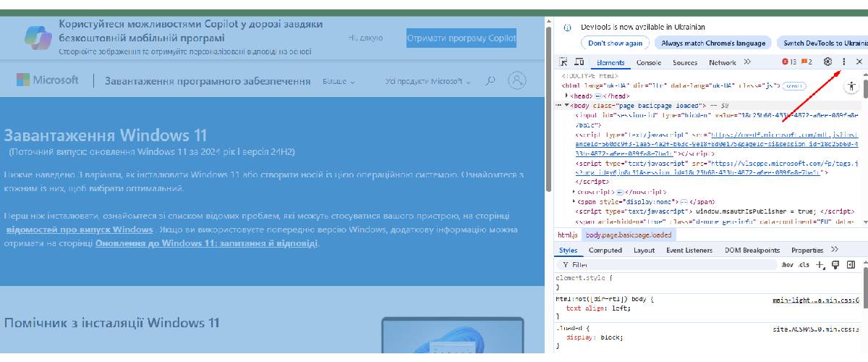Viewport: 868px width, 362px height.
Task: Toggle the :hov element state button
Action: [787, 265]
